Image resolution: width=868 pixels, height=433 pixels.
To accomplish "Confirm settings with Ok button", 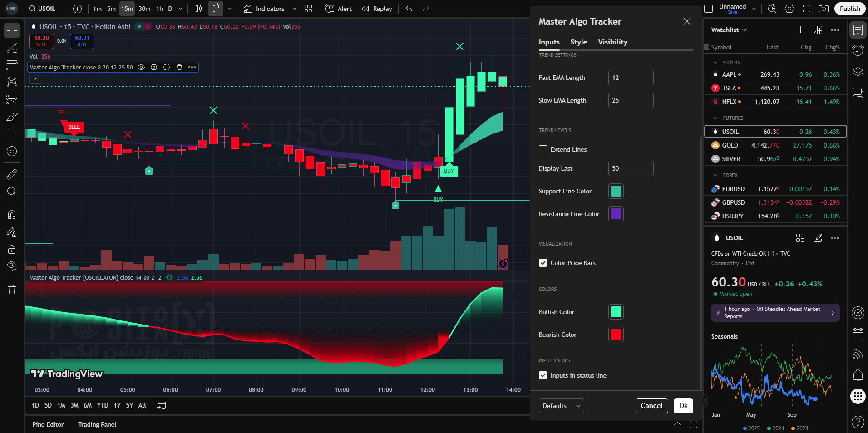I will coord(683,406).
